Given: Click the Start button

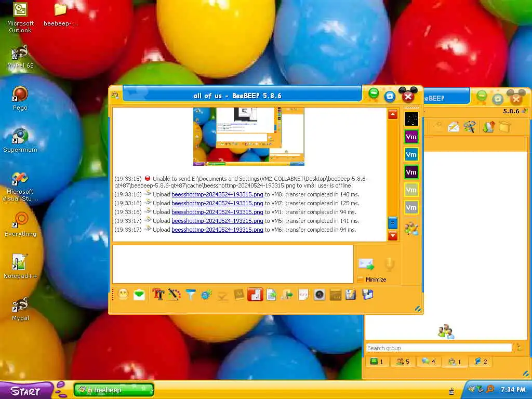Looking at the screenshot, I should [26, 391].
